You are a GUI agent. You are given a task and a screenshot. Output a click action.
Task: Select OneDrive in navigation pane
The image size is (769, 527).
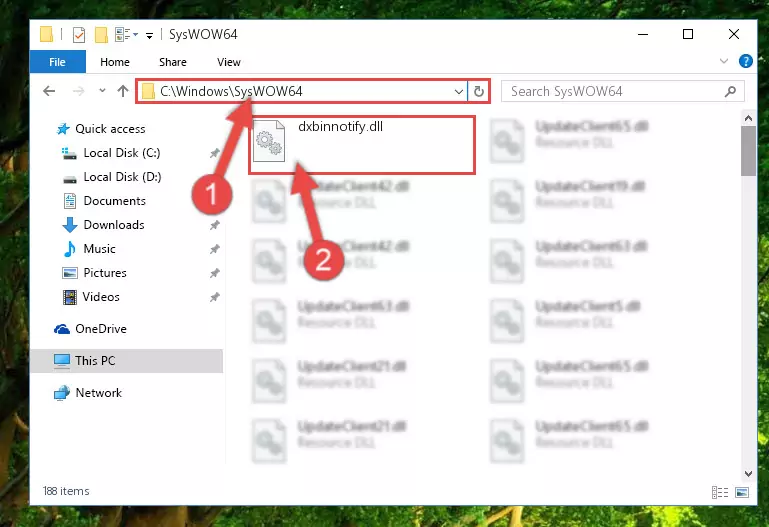click(101, 328)
